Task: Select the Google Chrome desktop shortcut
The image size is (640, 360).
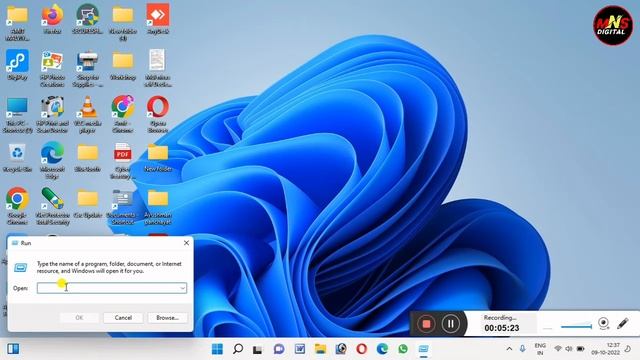Action: point(17,207)
